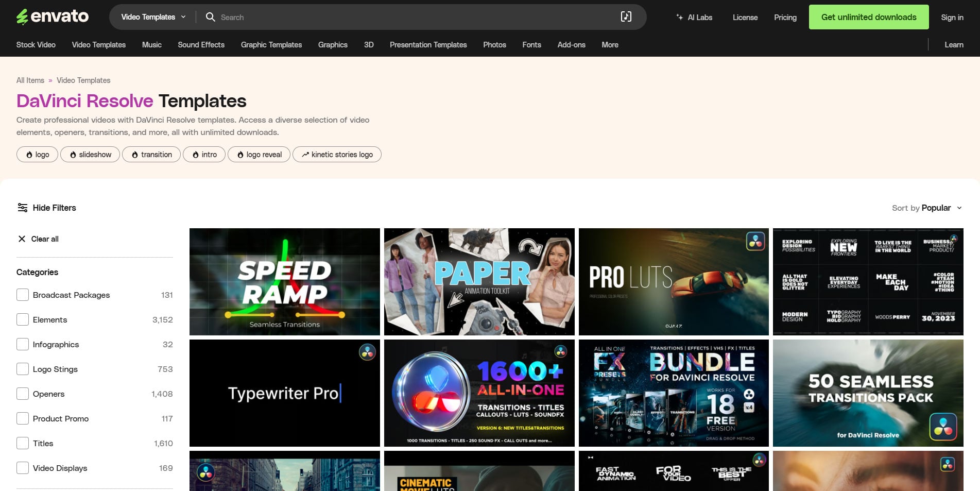Check the Logo Stings category
Screen dimensions: 980x491
(x=23, y=369)
